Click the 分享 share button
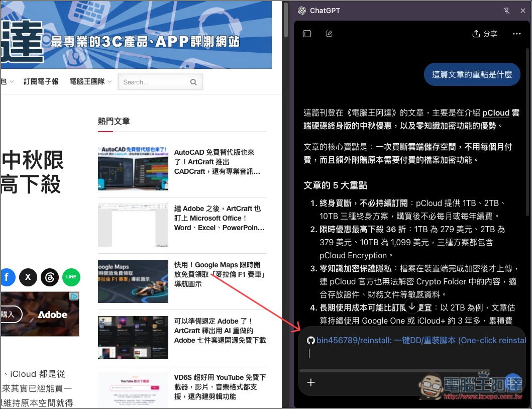Screen dimensions: 532x409 [484, 34]
